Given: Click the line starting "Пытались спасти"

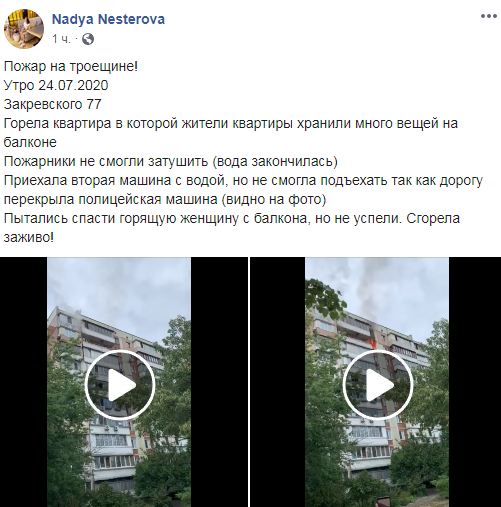Looking at the screenshot, I should 232,219.
